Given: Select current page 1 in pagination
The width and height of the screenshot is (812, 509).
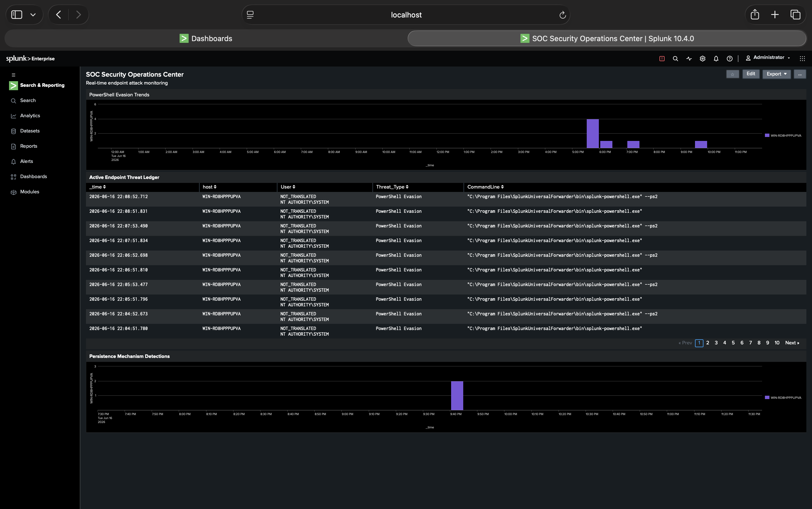Looking at the screenshot, I should 699,343.
